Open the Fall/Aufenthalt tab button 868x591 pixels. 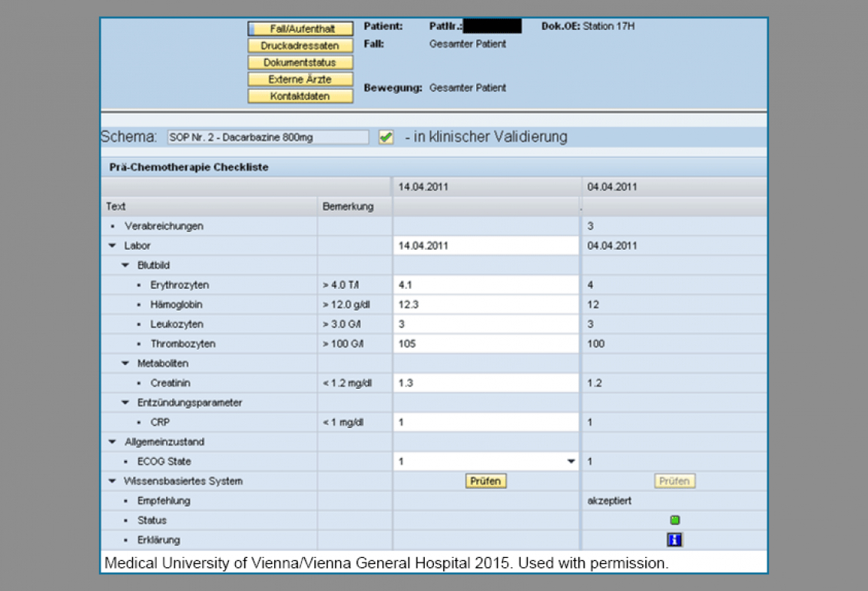pyautogui.click(x=300, y=29)
